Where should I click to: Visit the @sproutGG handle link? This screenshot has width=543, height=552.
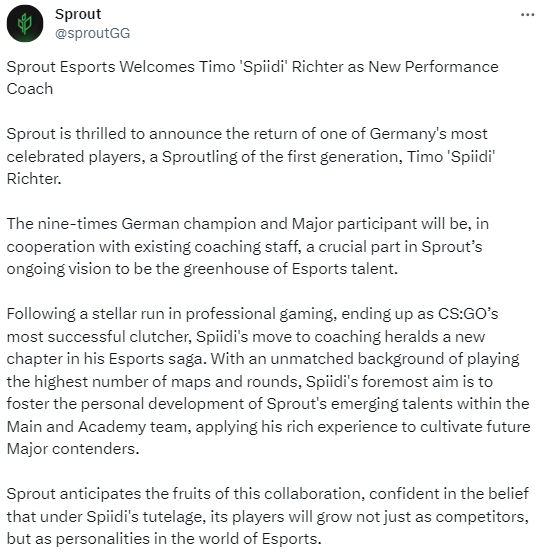(x=92, y=33)
